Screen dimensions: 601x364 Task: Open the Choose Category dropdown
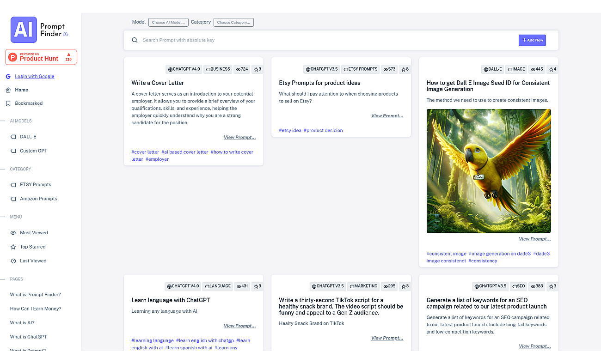point(233,22)
